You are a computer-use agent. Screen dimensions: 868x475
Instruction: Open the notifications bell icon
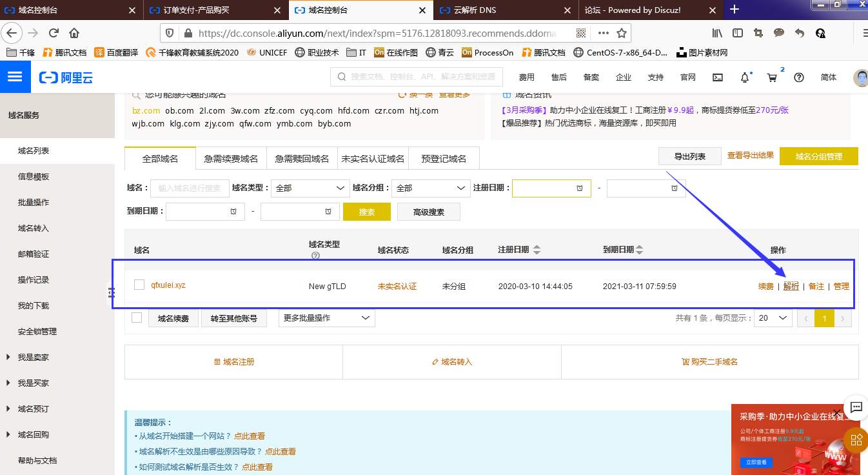pos(745,77)
